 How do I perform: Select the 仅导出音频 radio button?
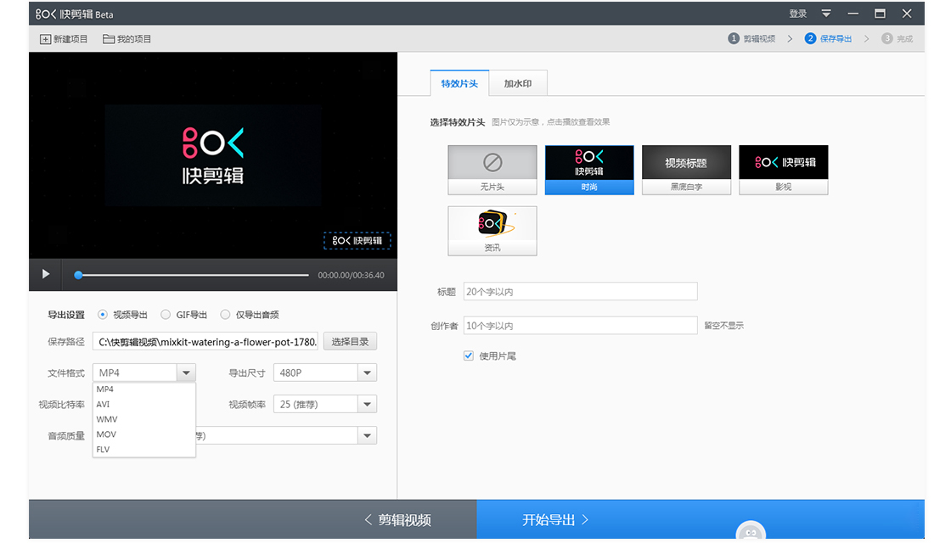point(225,315)
